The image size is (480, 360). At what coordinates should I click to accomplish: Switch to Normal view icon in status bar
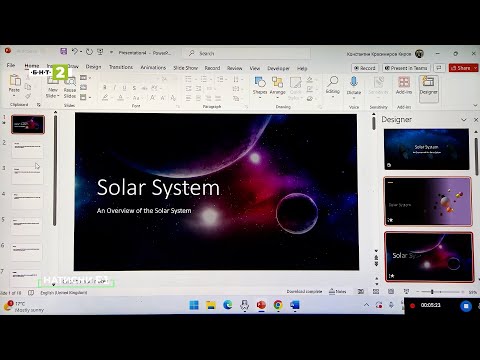point(361,291)
